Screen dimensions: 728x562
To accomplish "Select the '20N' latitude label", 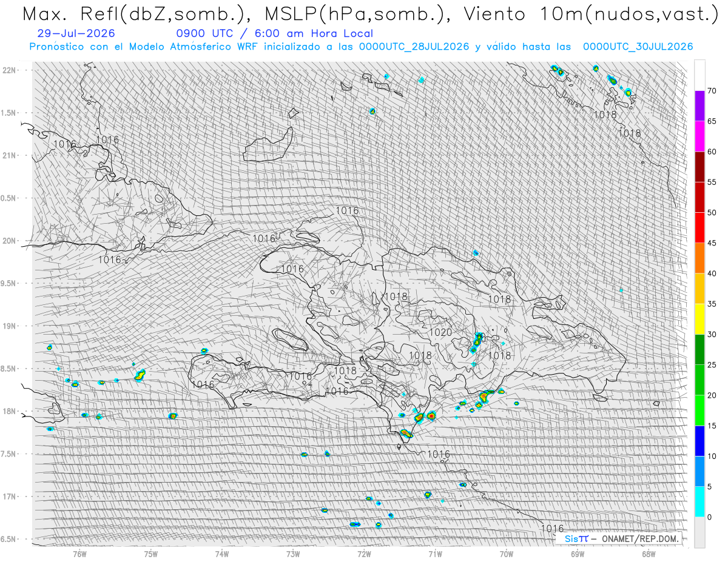I will click(8, 241).
